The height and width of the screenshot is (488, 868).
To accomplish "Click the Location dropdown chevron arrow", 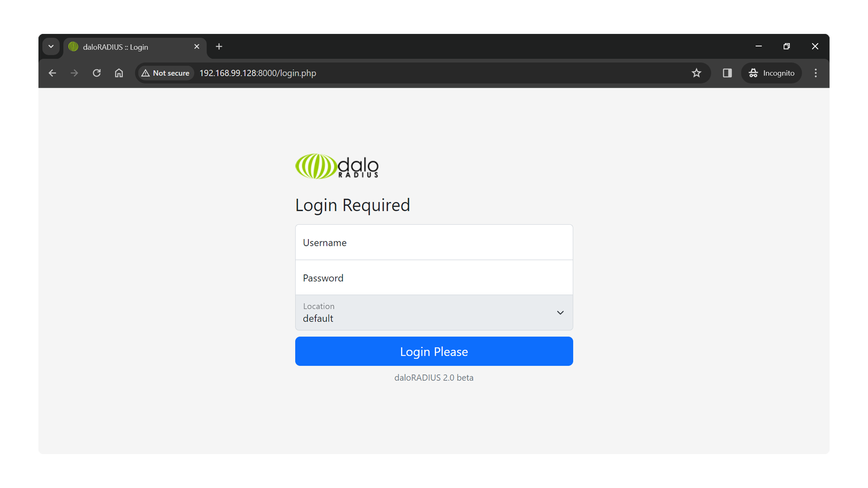I will click(x=560, y=313).
